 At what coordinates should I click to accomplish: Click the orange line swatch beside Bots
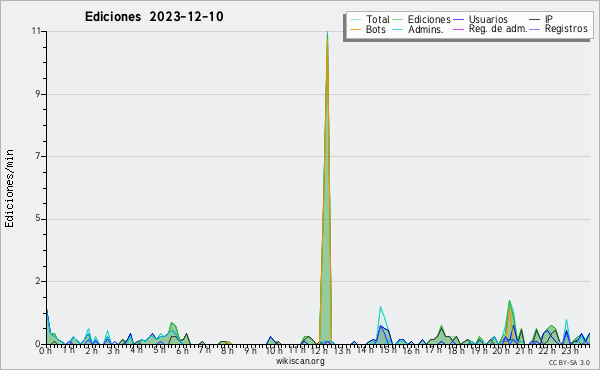coord(355,29)
